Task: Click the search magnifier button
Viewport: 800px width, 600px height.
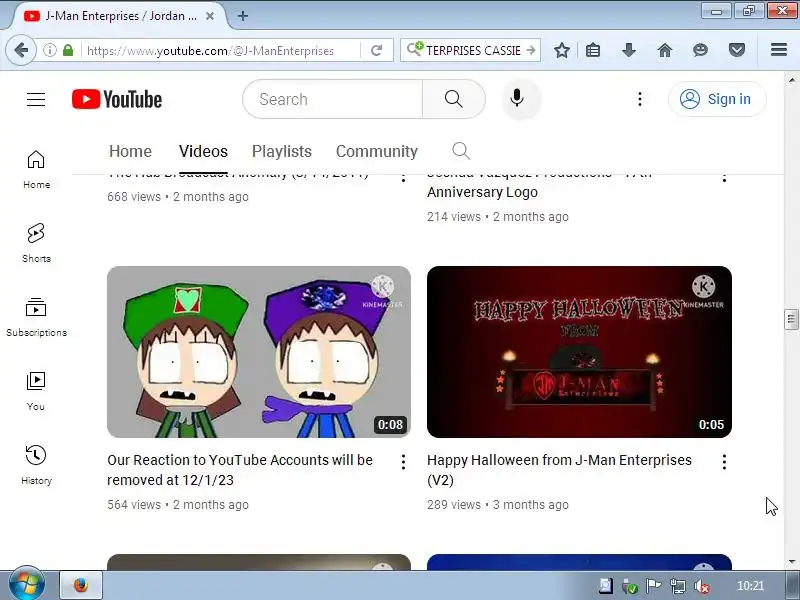Action: pyautogui.click(x=454, y=99)
